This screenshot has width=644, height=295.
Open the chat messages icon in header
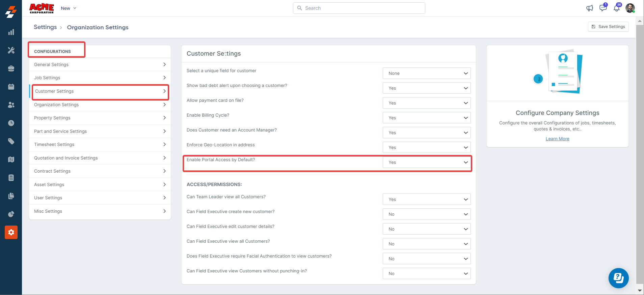pos(603,8)
